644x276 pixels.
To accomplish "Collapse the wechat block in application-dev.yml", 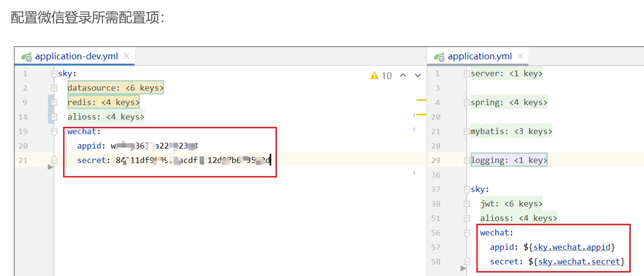I will pos(54,132).
